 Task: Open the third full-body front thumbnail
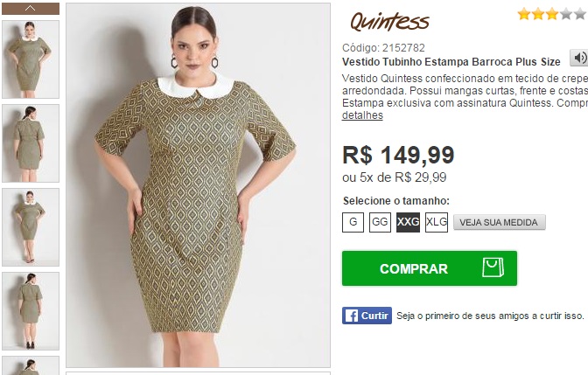(x=31, y=227)
